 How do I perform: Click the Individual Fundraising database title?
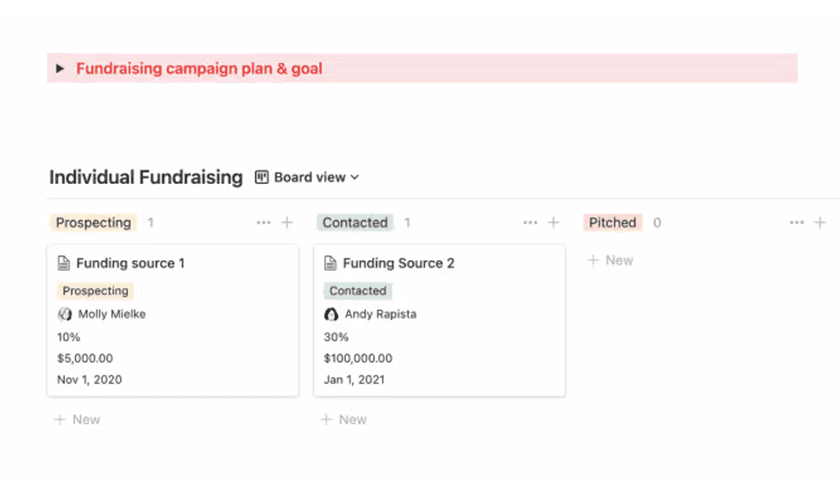pos(146,177)
